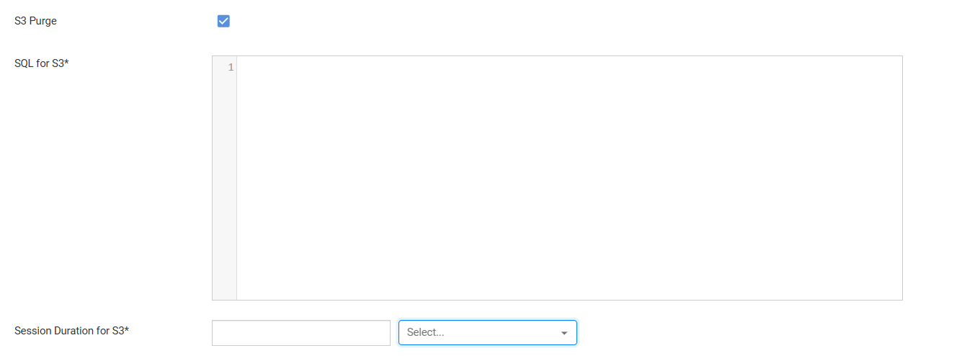The height and width of the screenshot is (356, 980).
Task: Toggle the blue checkmark next to S3 Purge
Action: point(223,21)
